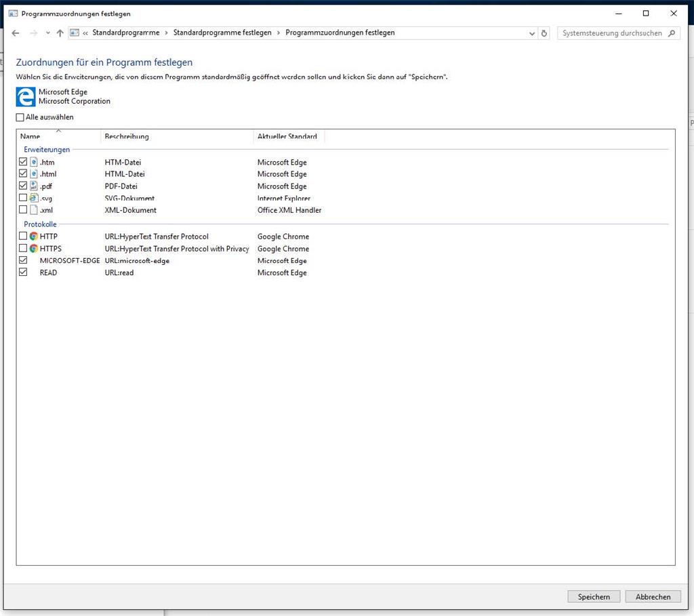Open Standardprogramme festlegen breadcrumb
The height and width of the screenshot is (616, 694).
click(222, 33)
